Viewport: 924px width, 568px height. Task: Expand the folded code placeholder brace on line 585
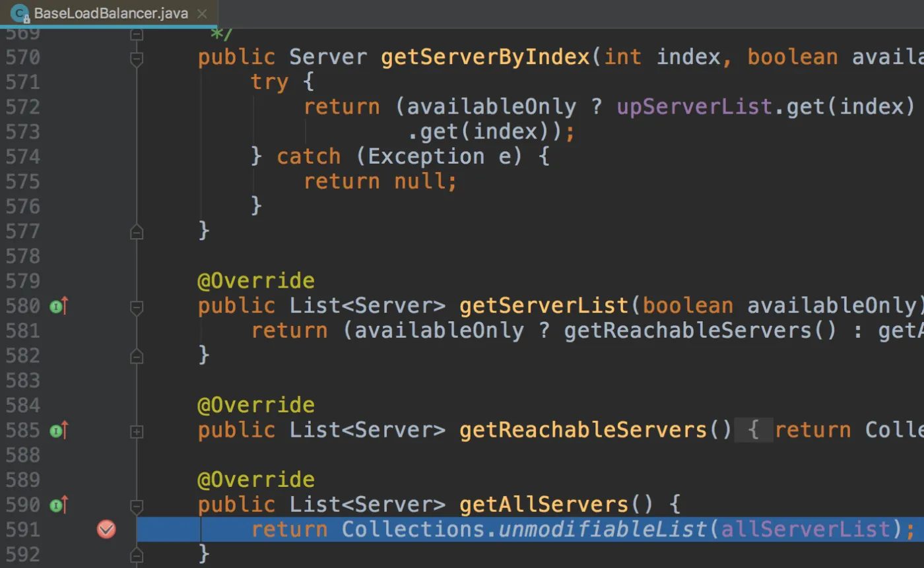[753, 431]
